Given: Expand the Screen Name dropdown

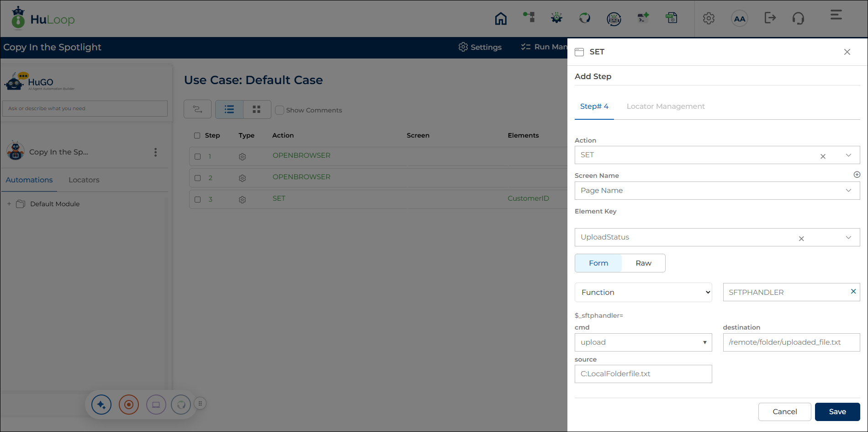Looking at the screenshot, I should 717,191.
